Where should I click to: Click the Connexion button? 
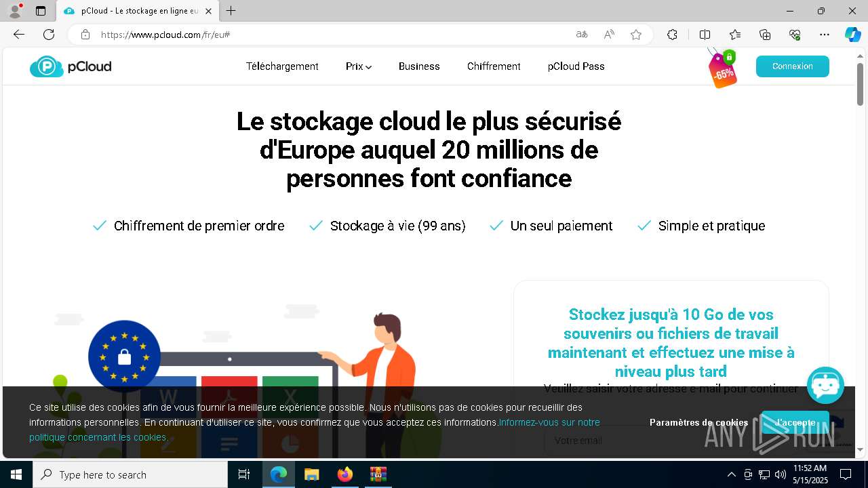793,66
